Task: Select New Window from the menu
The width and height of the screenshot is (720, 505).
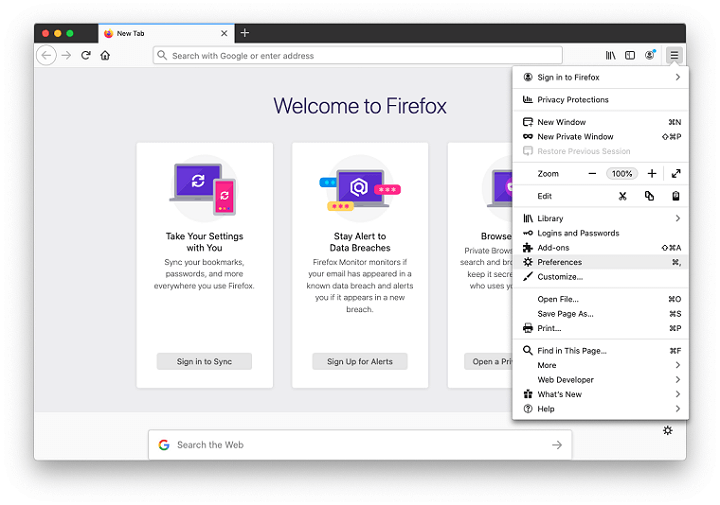Action: (601, 122)
